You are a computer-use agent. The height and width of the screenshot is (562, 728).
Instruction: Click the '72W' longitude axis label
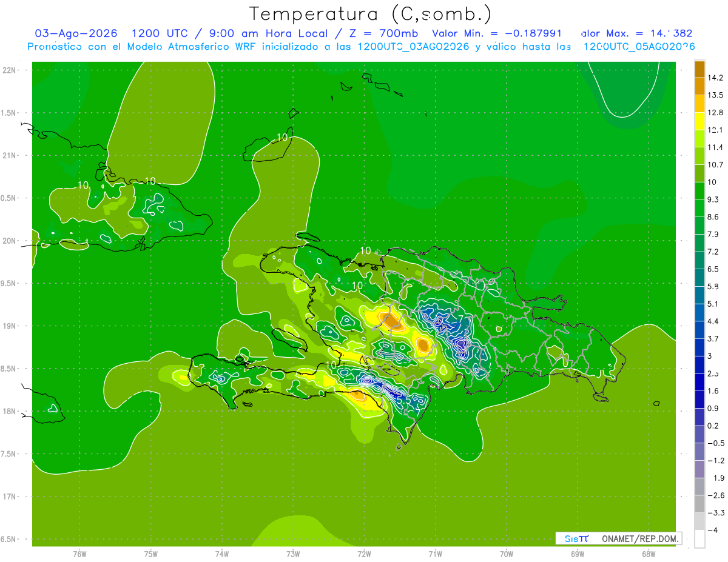tap(364, 554)
